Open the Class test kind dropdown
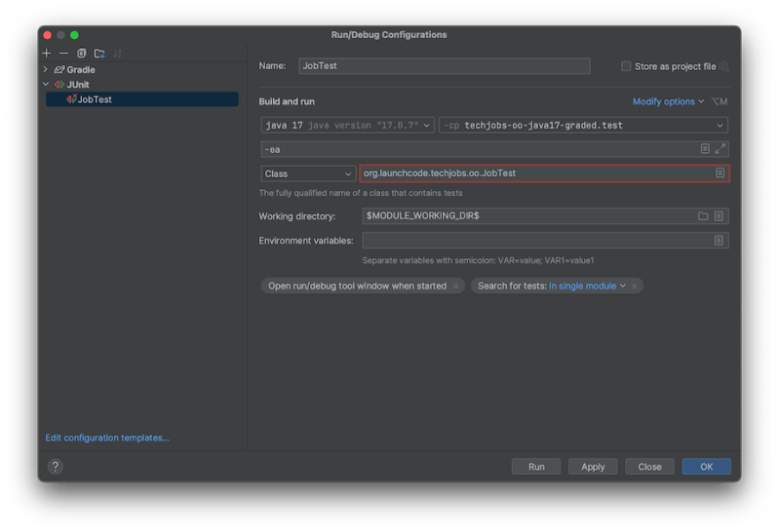The width and height of the screenshot is (779, 532). pyautogui.click(x=308, y=173)
